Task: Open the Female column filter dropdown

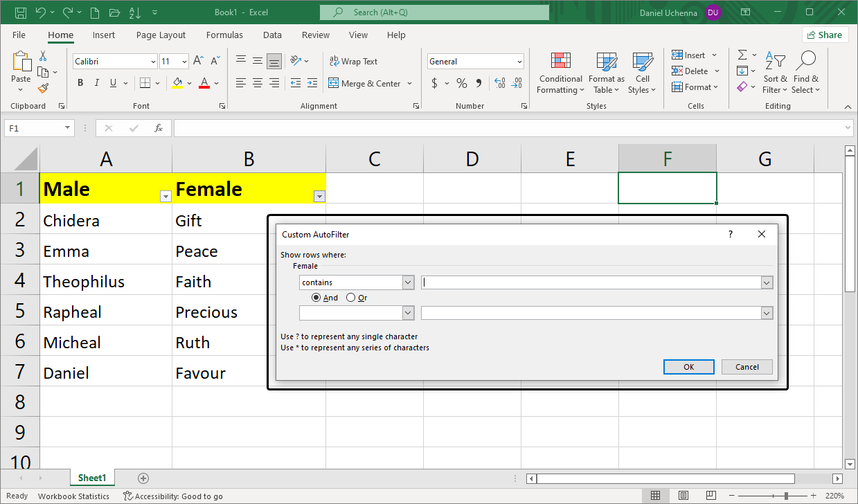Action: (319, 197)
